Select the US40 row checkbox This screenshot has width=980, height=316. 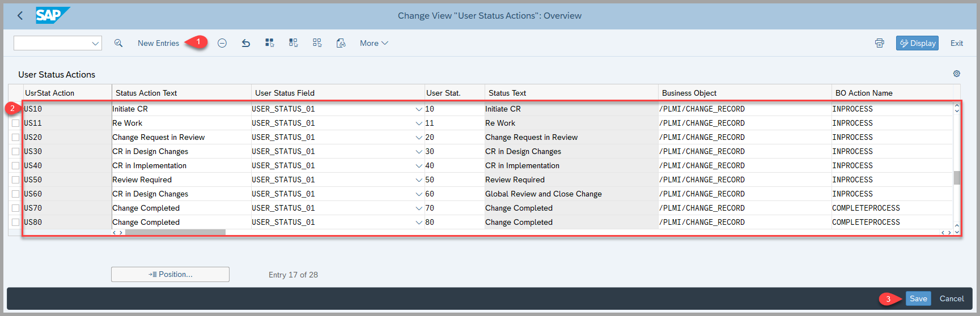pos(15,166)
